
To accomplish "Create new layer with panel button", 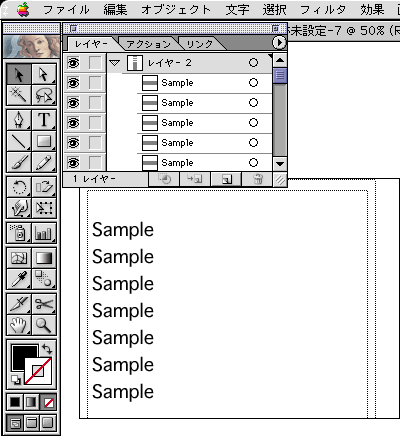I will pos(227,179).
